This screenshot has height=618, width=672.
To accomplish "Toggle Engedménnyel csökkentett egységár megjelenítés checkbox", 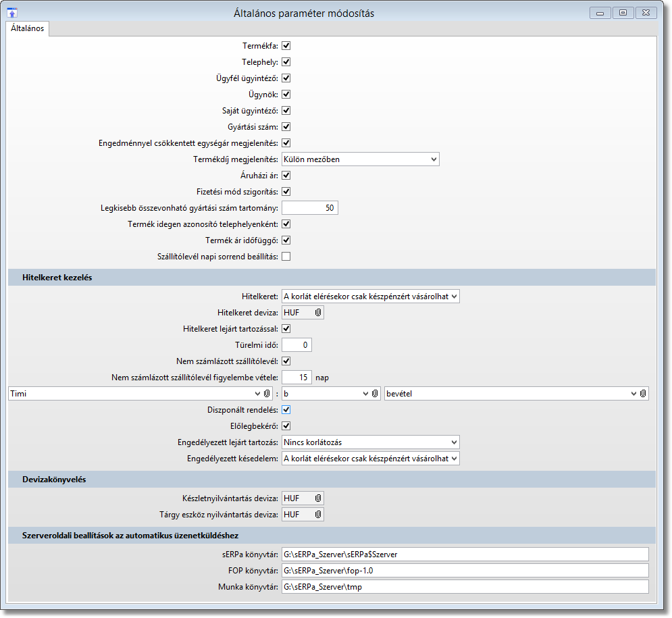I will click(x=286, y=143).
